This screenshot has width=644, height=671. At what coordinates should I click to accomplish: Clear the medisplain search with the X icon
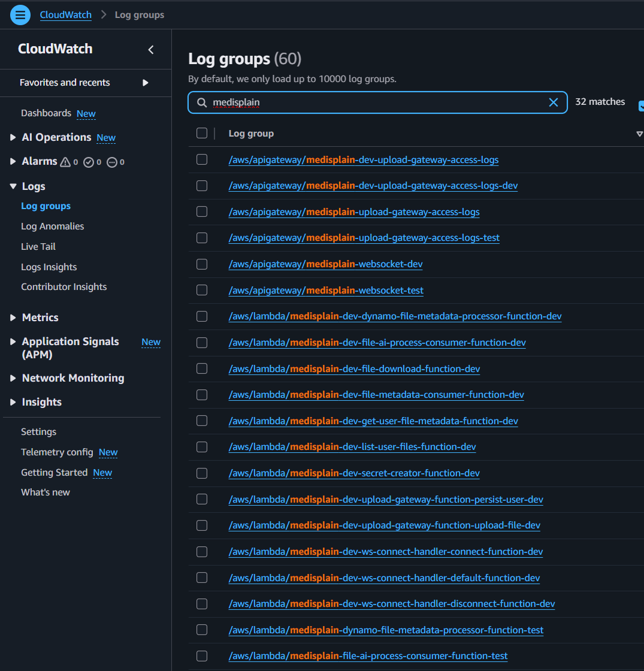coord(554,102)
